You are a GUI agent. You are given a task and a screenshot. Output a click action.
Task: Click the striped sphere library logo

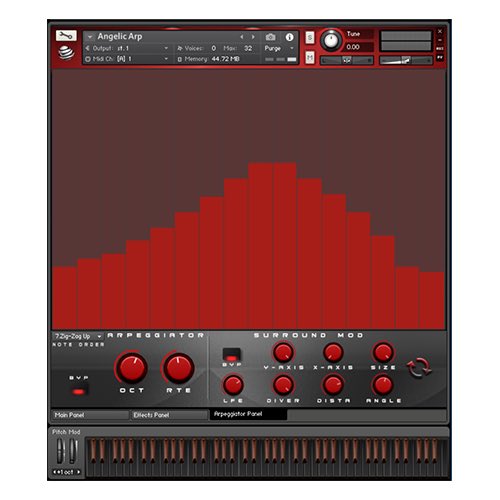tap(66, 53)
